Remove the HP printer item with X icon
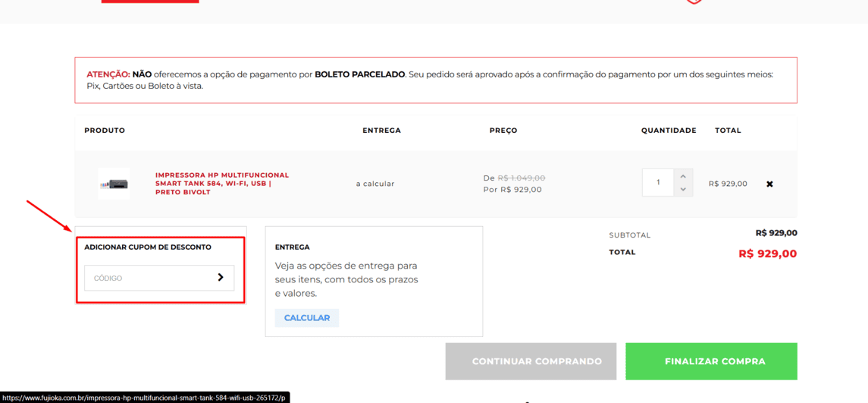The width and height of the screenshot is (868, 403). [x=769, y=184]
